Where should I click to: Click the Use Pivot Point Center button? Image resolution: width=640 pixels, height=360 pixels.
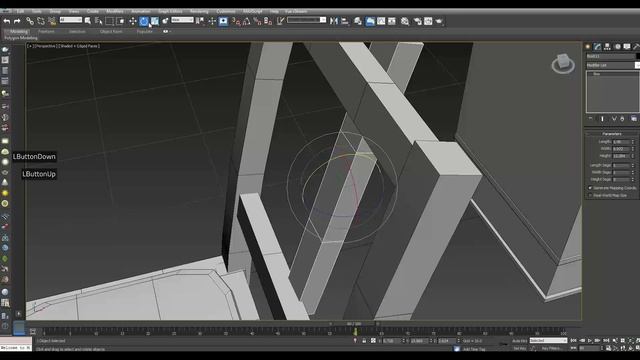200,21
